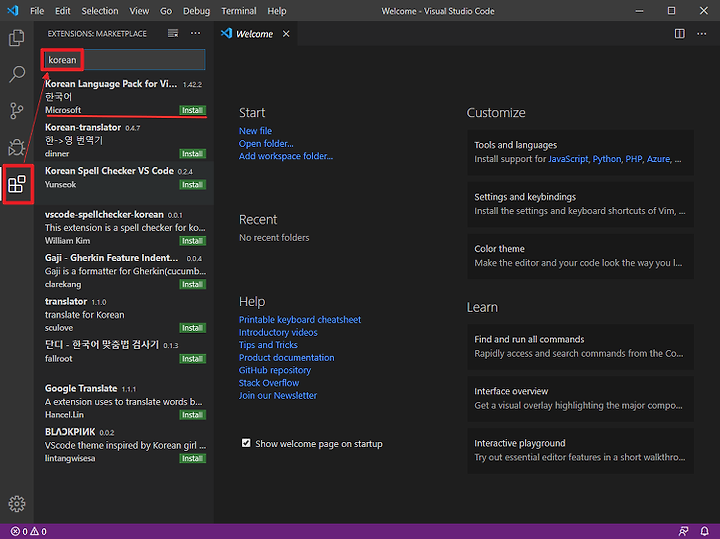This screenshot has width=720, height=539.
Task: Open the Explorer view icon
Action: tap(17, 38)
